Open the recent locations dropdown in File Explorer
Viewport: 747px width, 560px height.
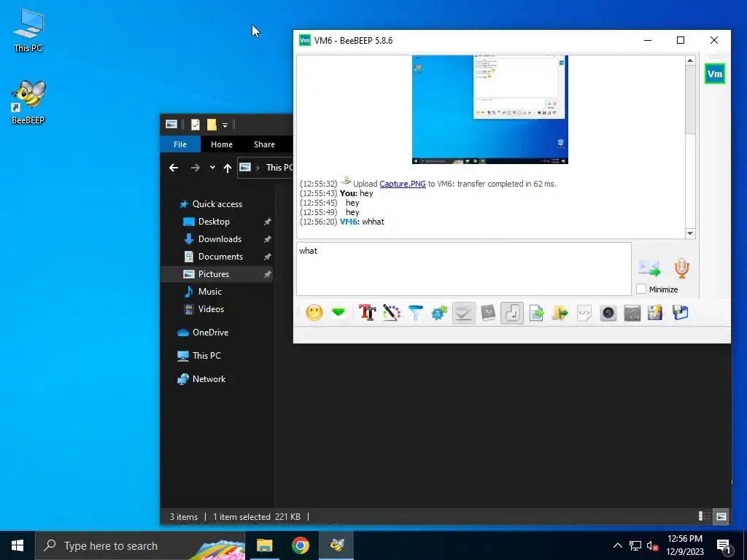tap(212, 168)
